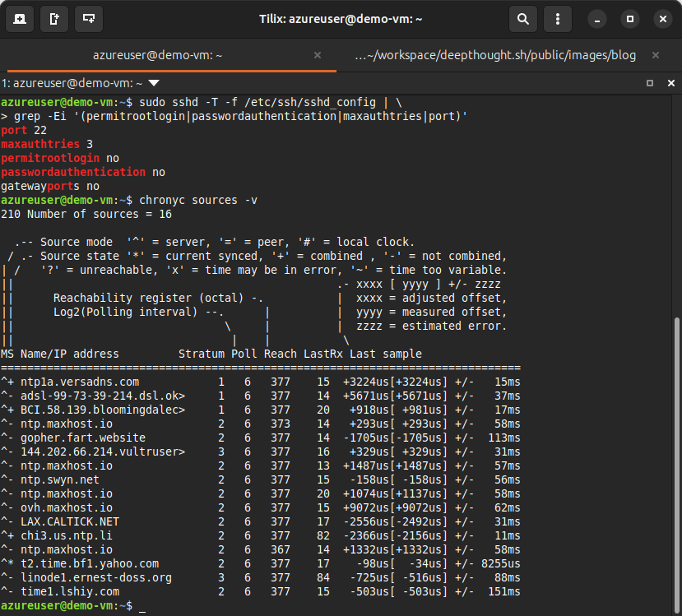Open the terminal search icon
Screen dimensions: 682x616
522,19
